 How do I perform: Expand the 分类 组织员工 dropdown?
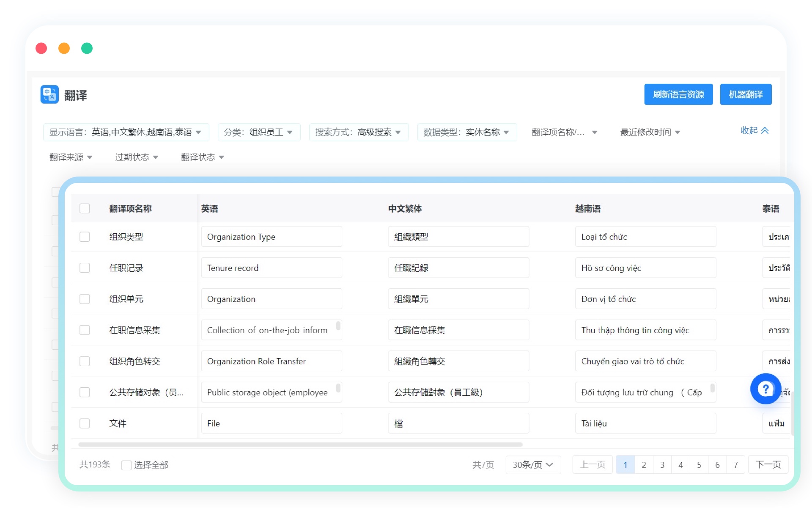click(x=258, y=132)
